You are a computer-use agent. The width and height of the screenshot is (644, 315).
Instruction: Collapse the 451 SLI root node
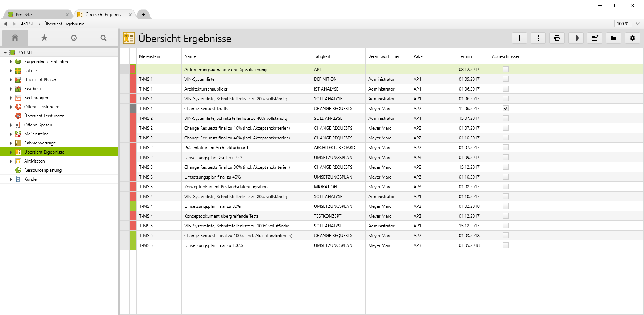pyautogui.click(x=5, y=52)
